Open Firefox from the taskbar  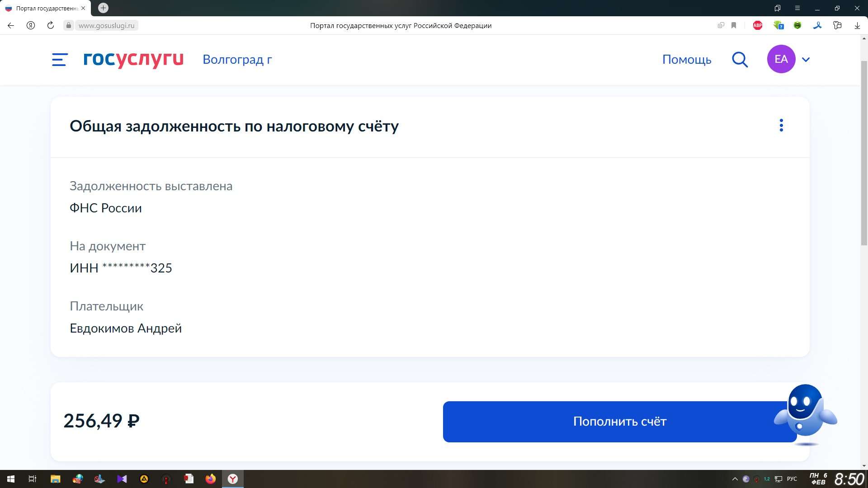[x=211, y=479]
